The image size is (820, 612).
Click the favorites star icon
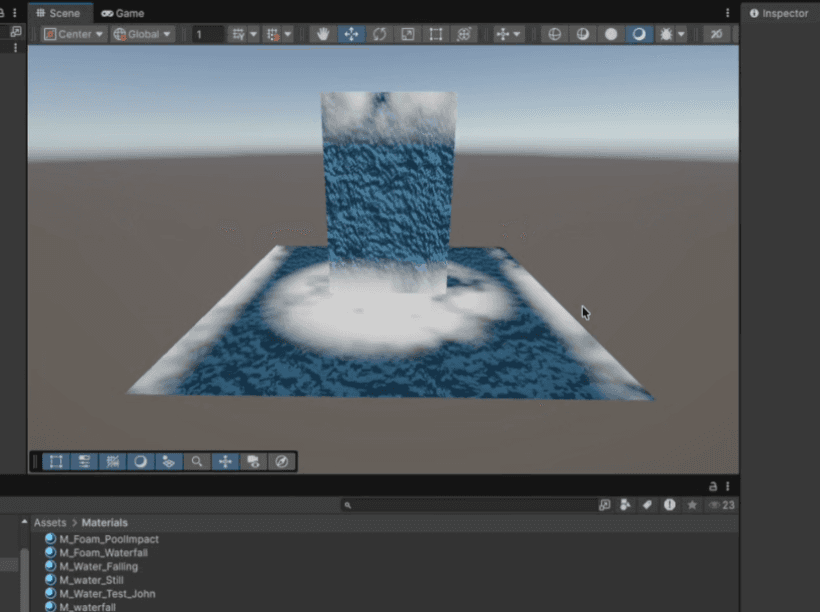point(692,505)
